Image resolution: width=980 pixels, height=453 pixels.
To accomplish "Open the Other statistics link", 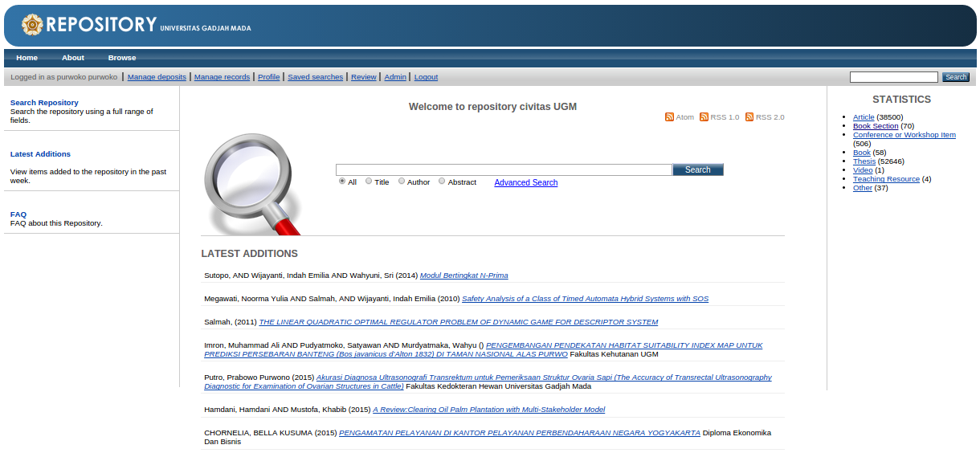I will coord(863,188).
